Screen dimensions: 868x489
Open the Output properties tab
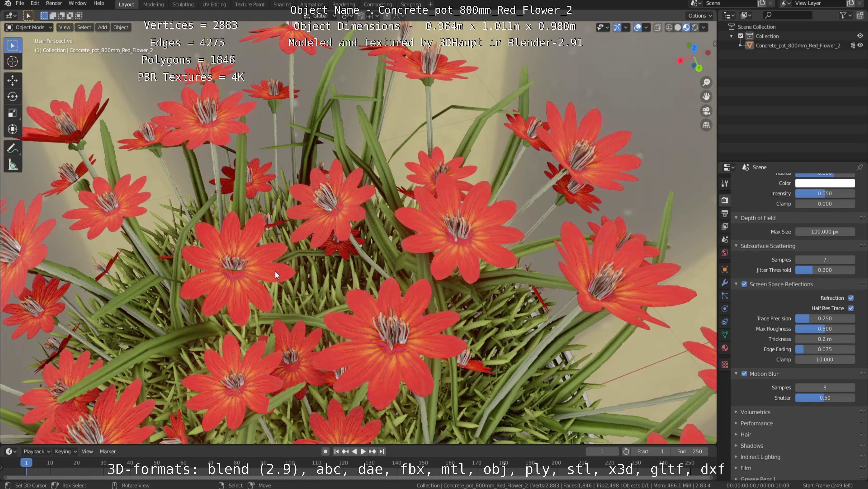[725, 213]
